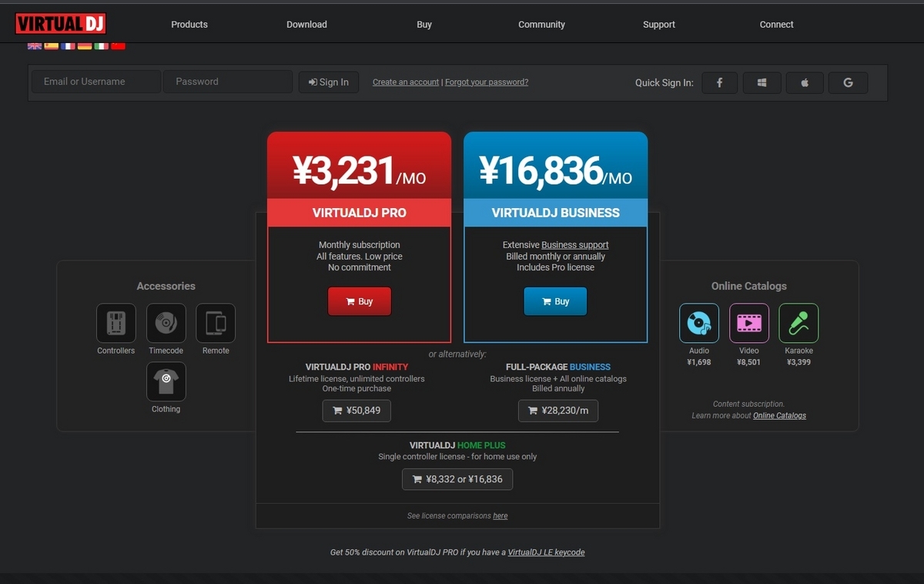Switch language via the French flag
The width and height of the screenshot is (924, 584).
click(x=68, y=46)
